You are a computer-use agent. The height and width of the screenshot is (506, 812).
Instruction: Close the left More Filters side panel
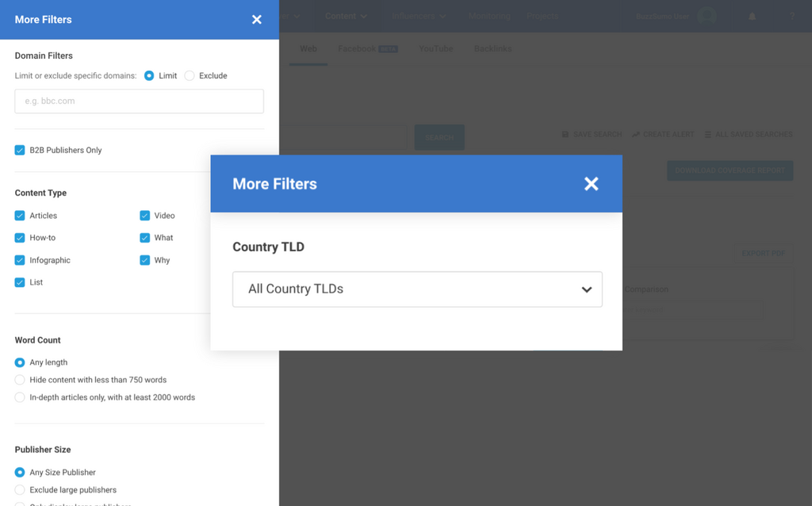tap(256, 20)
